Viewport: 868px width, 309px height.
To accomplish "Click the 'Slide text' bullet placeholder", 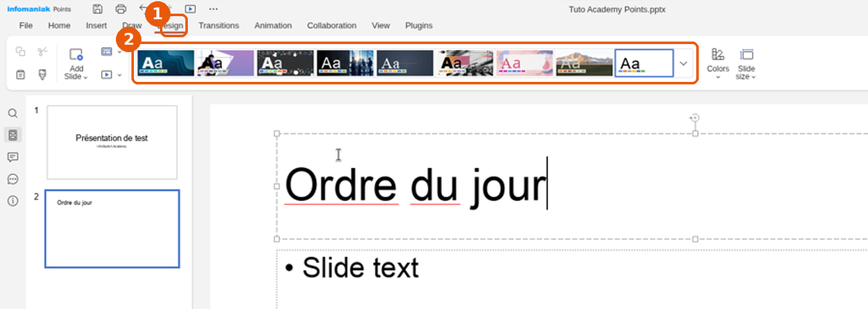I will coord(361,267).
